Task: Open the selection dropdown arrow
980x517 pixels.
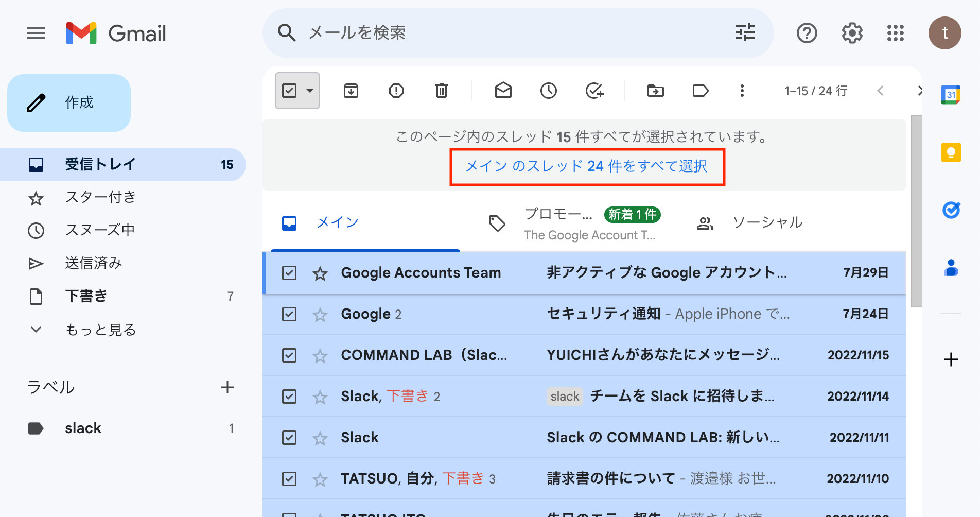Action: click(x=310, y=91)
